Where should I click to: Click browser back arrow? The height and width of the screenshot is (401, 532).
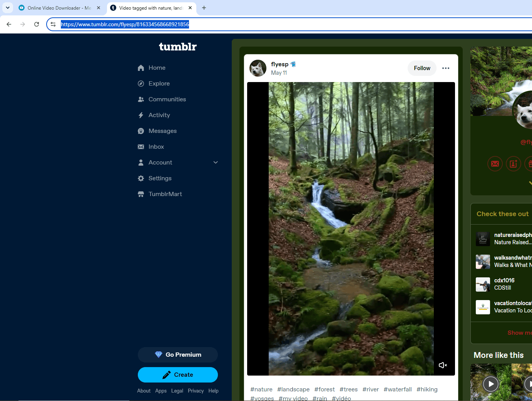coord(9,24)
